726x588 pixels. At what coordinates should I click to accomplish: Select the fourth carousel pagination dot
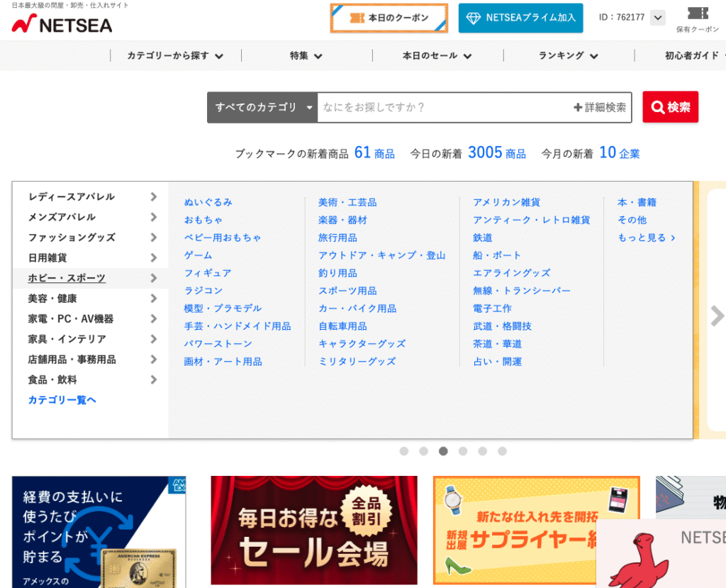463,451
